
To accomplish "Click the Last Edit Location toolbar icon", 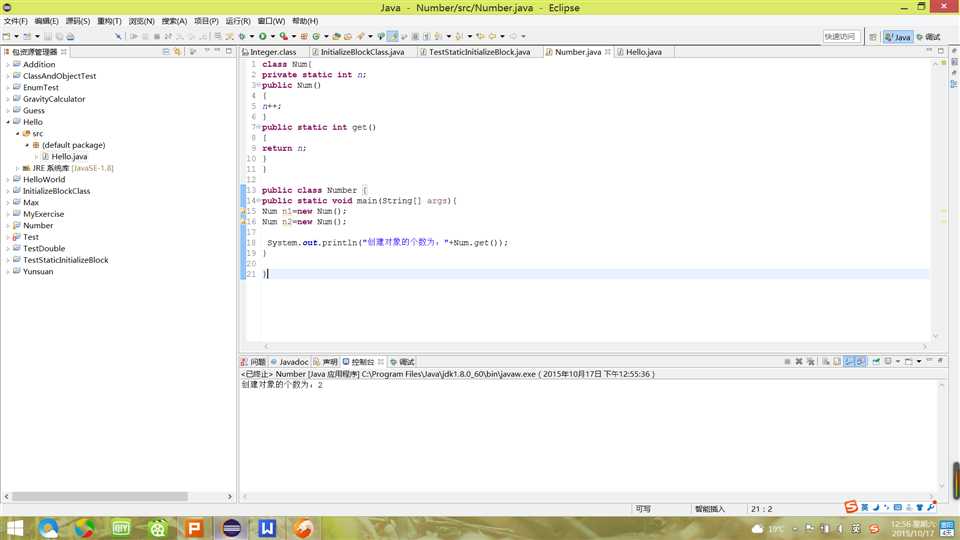I will pyautogui.click(x=480, y=36).
